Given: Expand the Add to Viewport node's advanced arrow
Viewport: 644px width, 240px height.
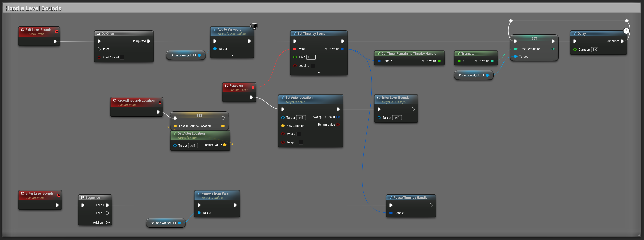Looking at the screenshot, I should (232, 55).
